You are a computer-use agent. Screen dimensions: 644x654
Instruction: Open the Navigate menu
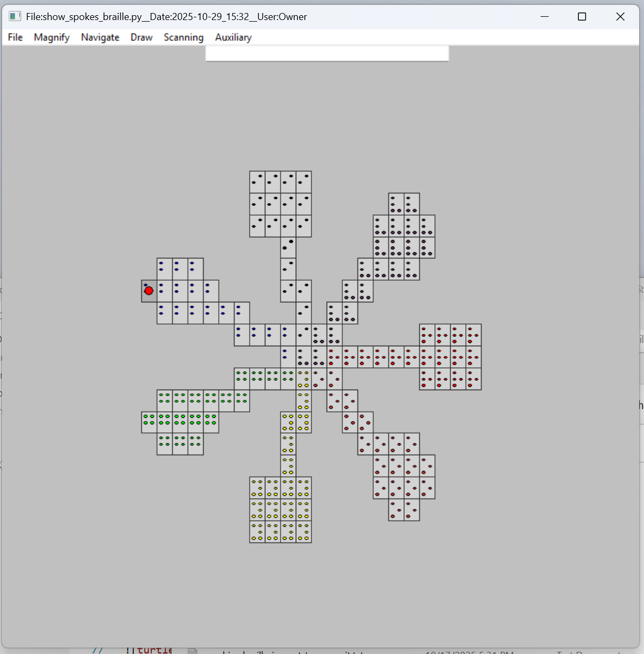tap(100, 37)
